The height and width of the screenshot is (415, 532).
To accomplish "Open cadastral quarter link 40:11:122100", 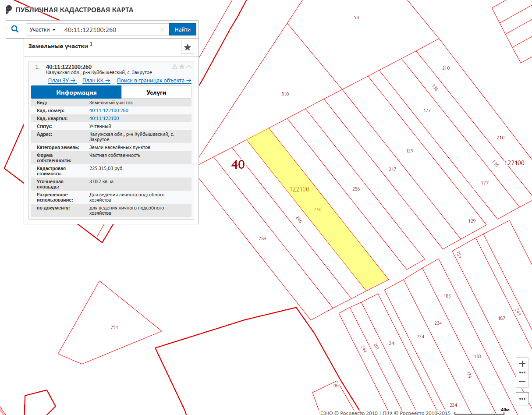I will 104,119.
